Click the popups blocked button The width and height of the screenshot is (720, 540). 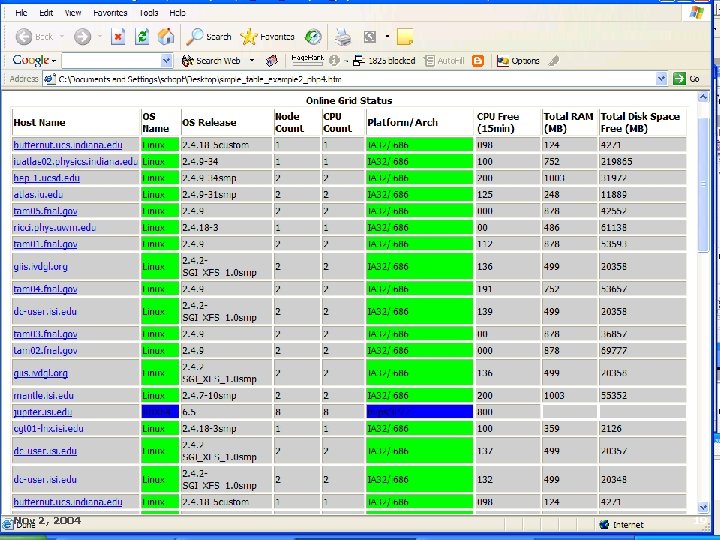coord(384,61)
